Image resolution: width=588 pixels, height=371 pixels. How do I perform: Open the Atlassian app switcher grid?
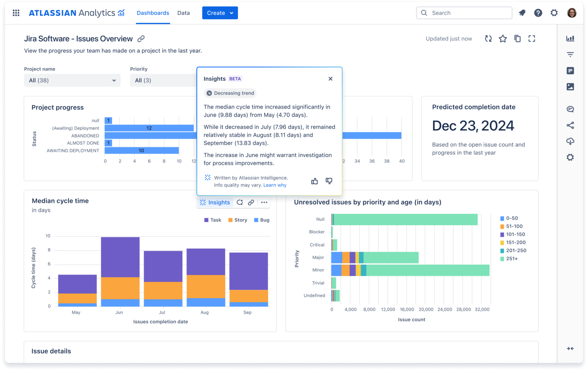click(x=16, y=12)
